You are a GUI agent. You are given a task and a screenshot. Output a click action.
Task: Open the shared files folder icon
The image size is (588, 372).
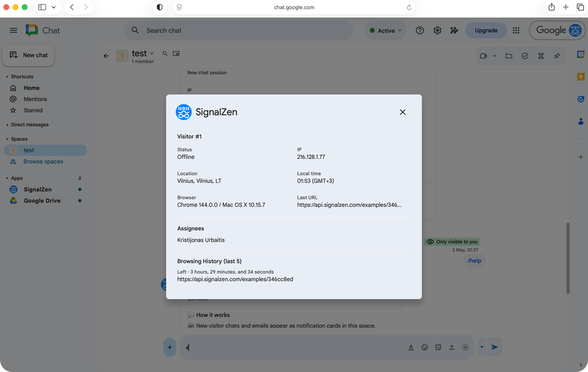[x=509, y=56]
